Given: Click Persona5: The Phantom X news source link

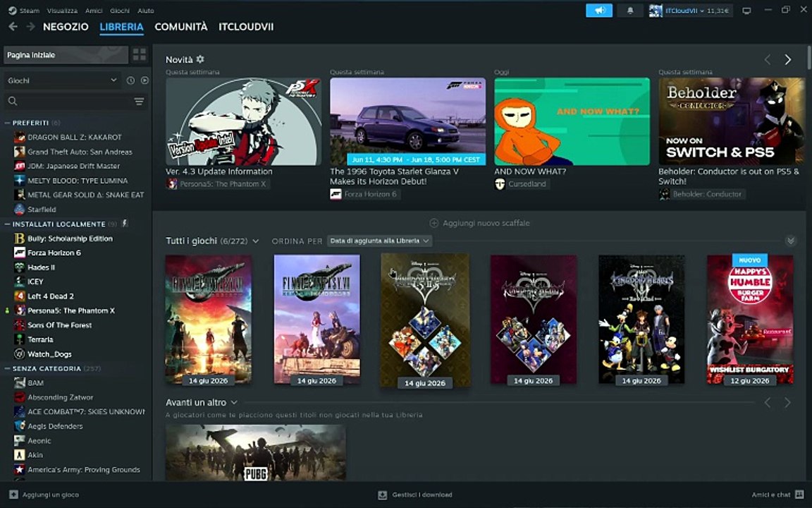Looking at the screenshot, I should pyautogui.click(x=218, y=183).
